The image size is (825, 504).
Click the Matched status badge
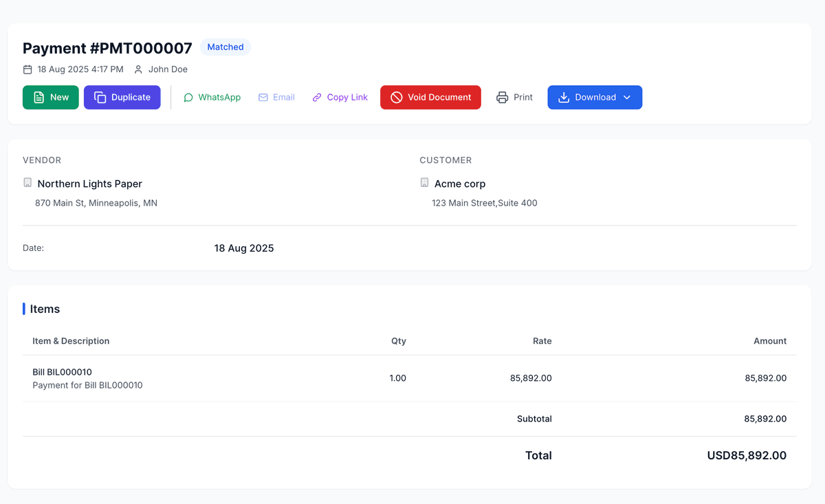pyautogui.click(x=225, y=47)
